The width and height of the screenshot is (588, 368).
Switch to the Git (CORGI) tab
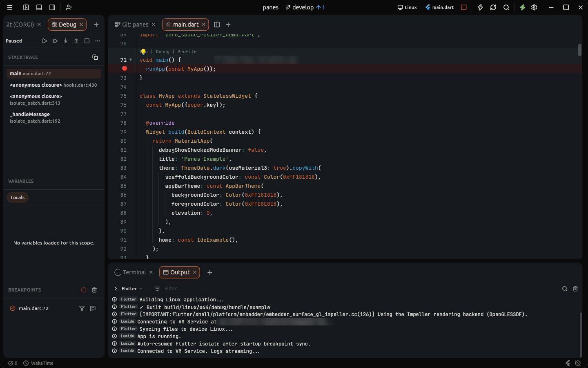coord(20,25)
